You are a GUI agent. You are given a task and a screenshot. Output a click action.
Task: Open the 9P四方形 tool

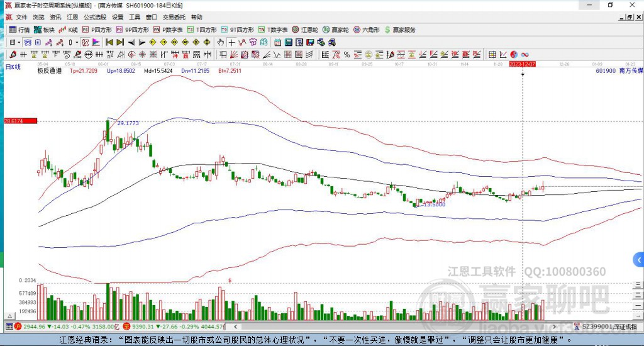132,30
